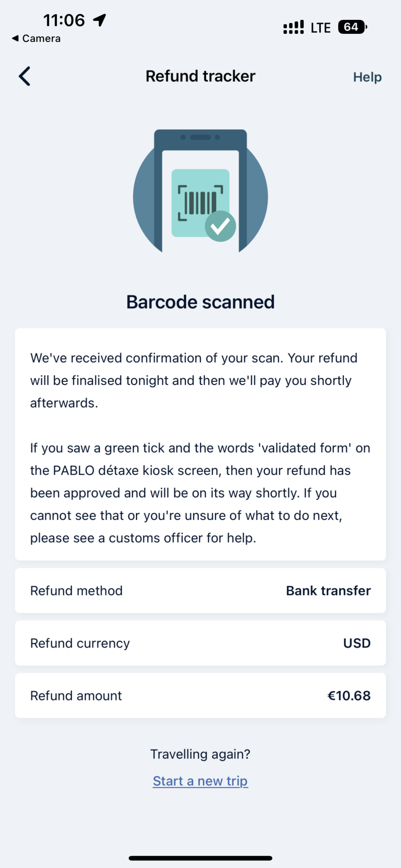Viewport: 401px width, 868px height.
Task: Tap the scan confirmation message card
Action: (x=200, y=444)
